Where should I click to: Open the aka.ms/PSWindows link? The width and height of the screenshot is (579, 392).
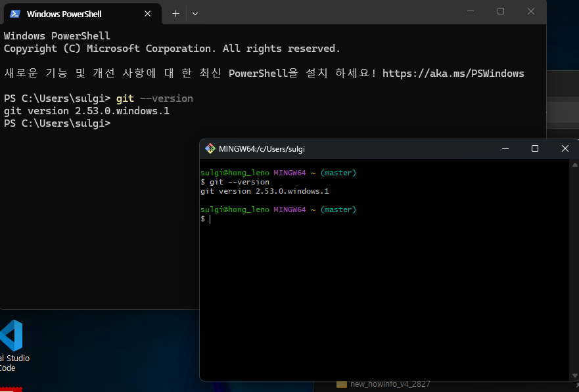(x=453, y=74)
